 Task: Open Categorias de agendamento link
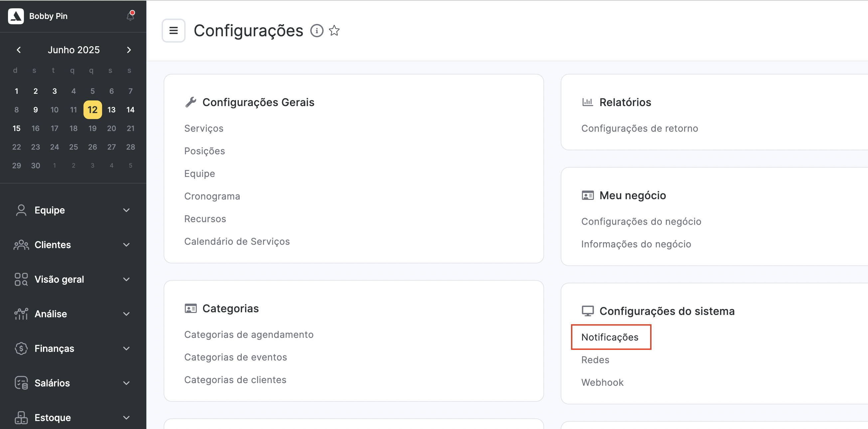tap(249, 335)
